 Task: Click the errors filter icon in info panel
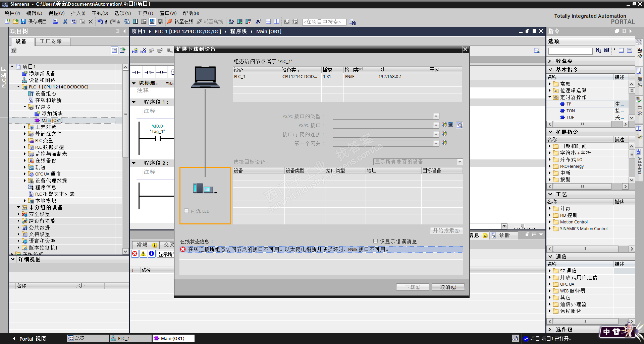coord(135,254)
